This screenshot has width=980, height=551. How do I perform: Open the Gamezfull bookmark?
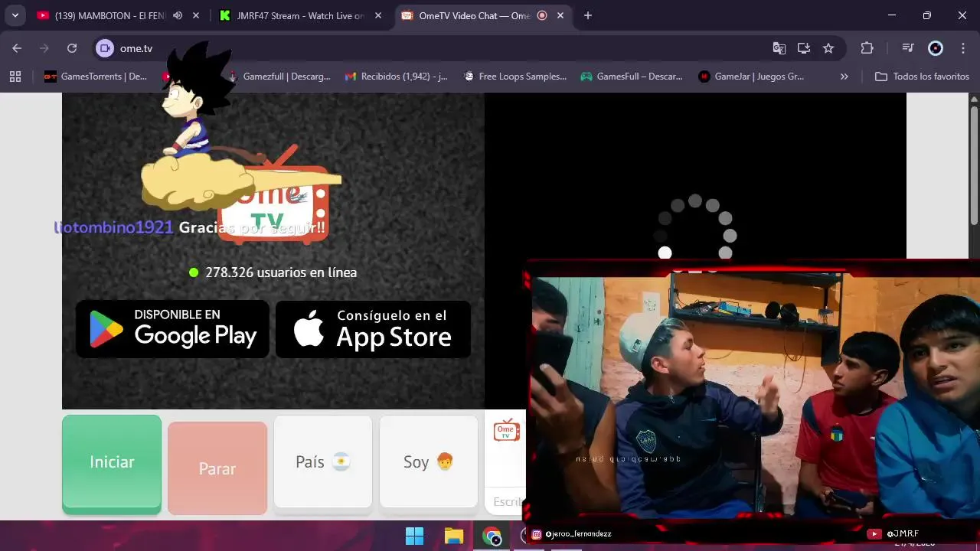coord(279,77)
